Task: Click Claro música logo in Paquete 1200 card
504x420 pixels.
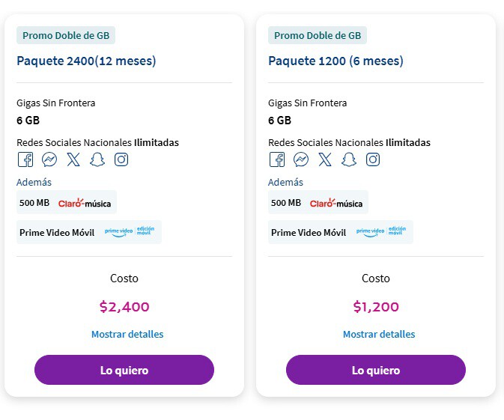Action: pyautogui.click(x=336, y=203)
